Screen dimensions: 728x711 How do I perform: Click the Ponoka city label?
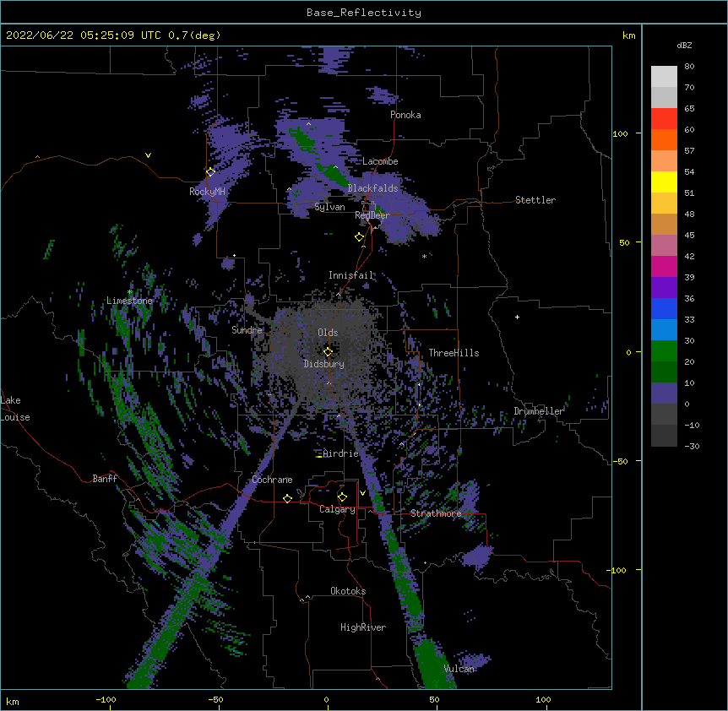coord(405,115)
